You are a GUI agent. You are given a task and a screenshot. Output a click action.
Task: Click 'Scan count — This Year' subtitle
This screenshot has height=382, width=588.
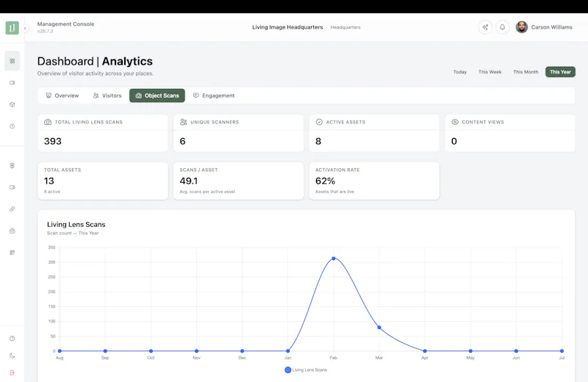(73, 233)
